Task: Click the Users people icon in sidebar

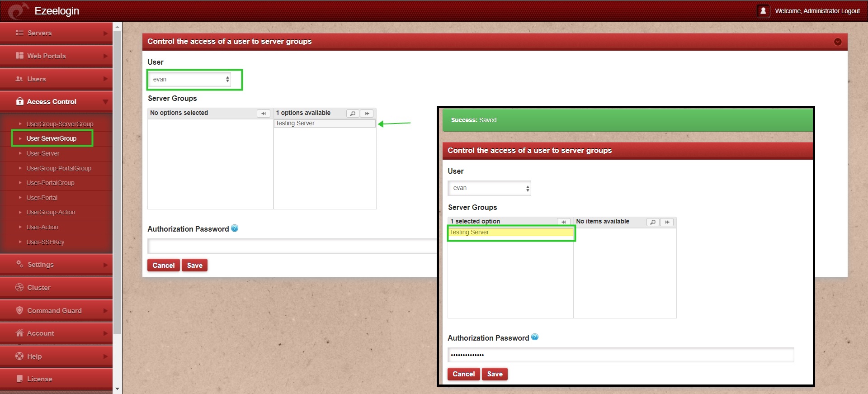Action: (x=19, y=79)
